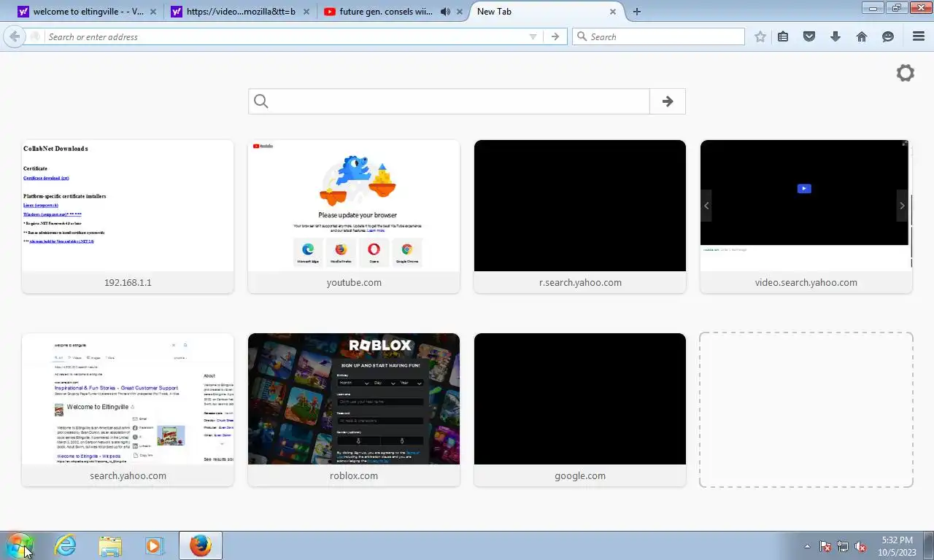Click the muted volume tray icon
Screen dimensions: 934x560
[x=860, y=546]
